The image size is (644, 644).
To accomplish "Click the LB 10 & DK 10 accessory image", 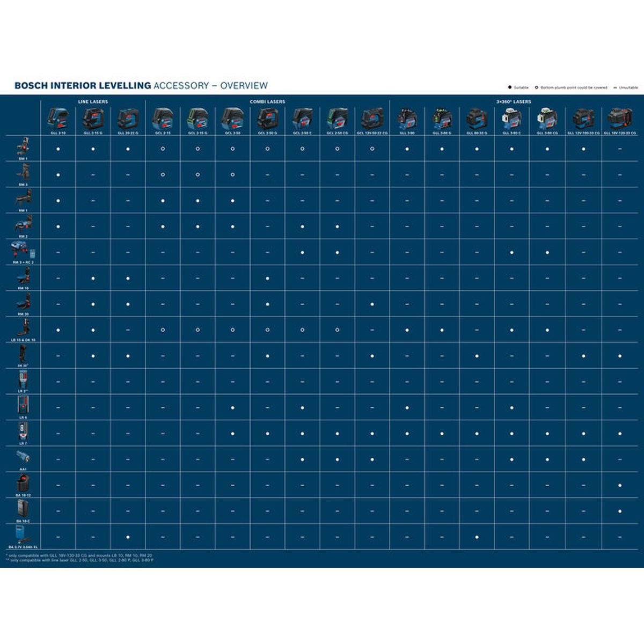I will click(x=23, y=328).
